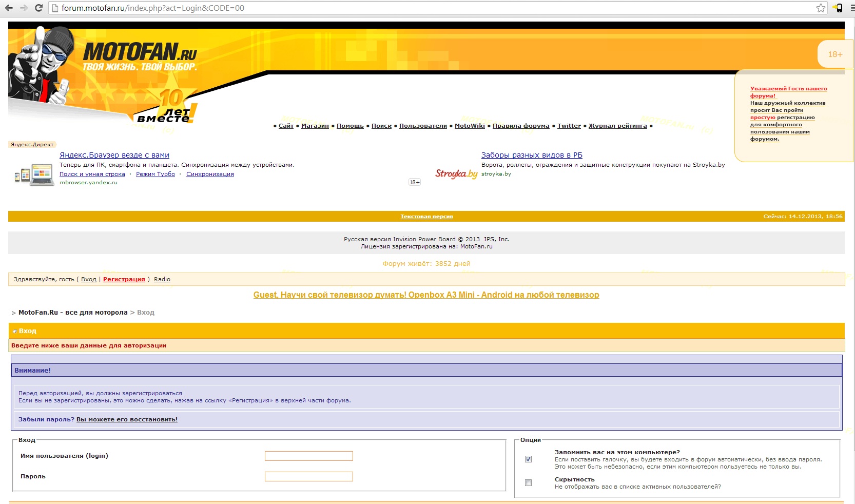This screenshot has height=504, width=855.
Task: Open the red Регистрация link
Action: pos(124,279)
